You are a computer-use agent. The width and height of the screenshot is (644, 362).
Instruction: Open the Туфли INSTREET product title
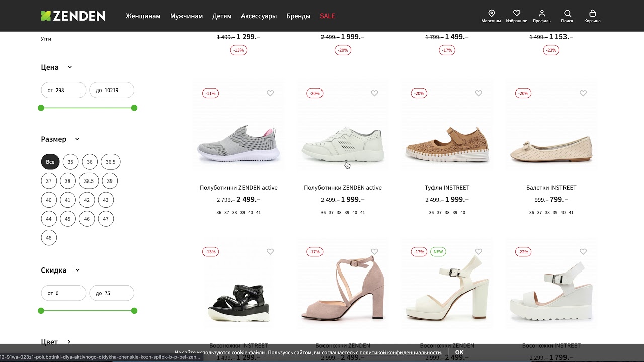pos(447,188)
